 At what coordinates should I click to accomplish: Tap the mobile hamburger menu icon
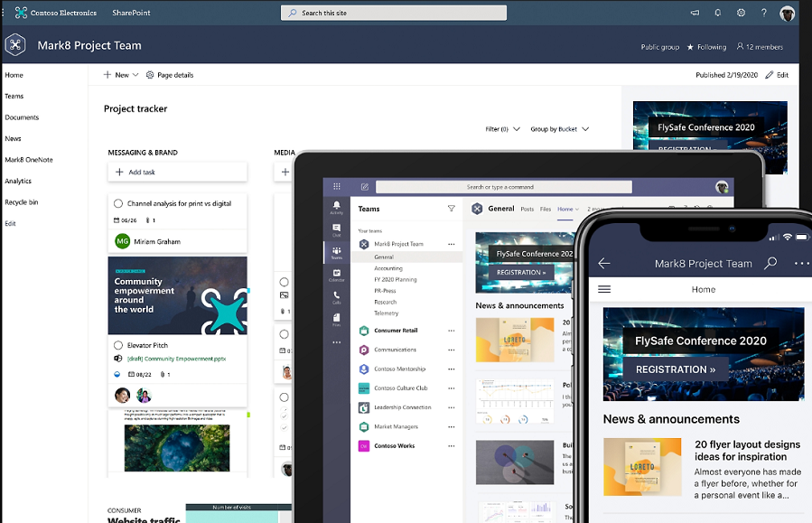605,290
